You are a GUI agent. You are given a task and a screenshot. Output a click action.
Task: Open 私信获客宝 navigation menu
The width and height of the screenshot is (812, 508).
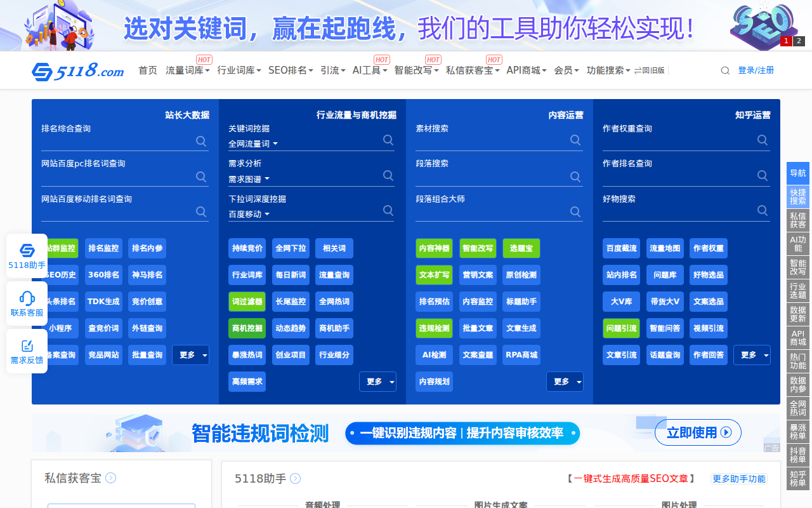473,70
